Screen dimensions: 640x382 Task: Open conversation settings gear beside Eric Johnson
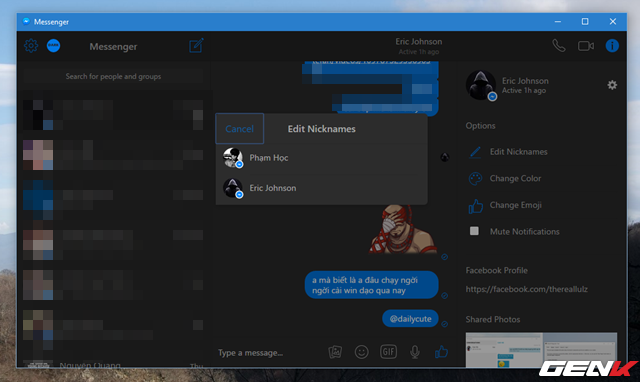[612, 85]
